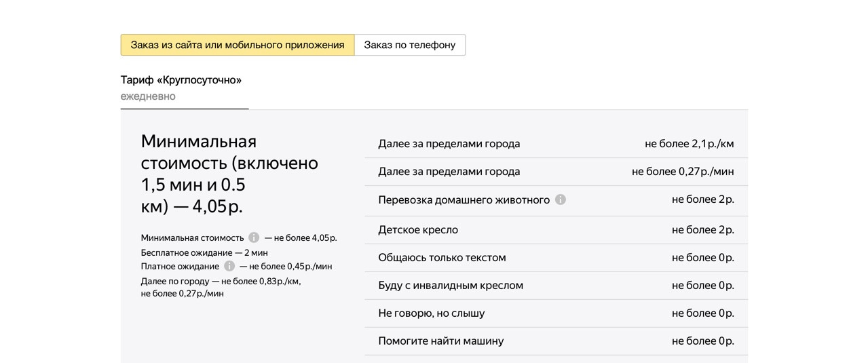This screenshot has width=868, height=363.
Task: Select the Помогите найти машину row
Action: [x=556, y=341]
